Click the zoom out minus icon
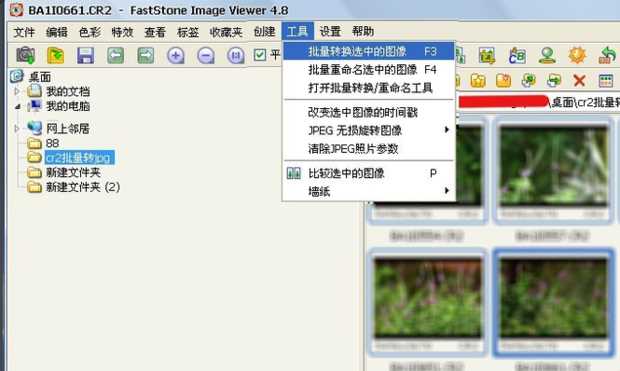620x371 pixels. click(206, 55)
